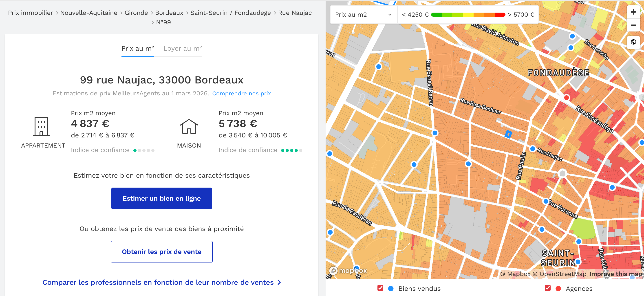This screenshot has width=644, height=296.
Task: Uncheck the Agences checkbox
Action: 547,288
